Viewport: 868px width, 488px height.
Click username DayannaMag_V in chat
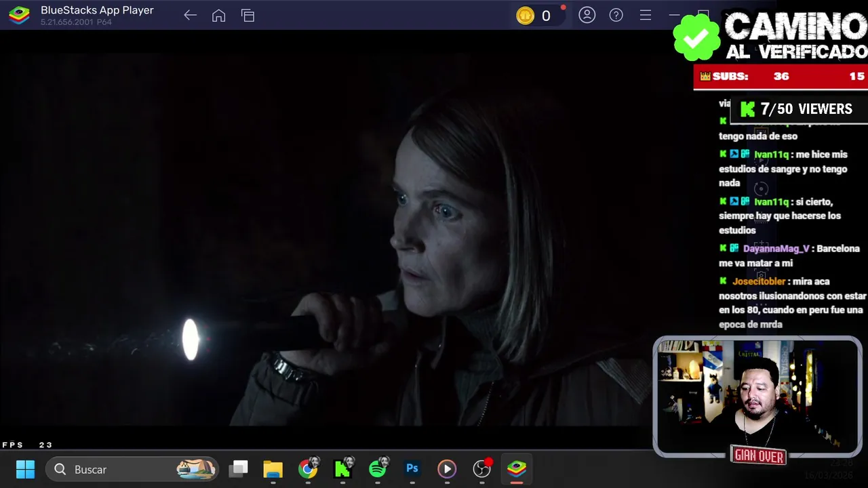click(776, 249)
